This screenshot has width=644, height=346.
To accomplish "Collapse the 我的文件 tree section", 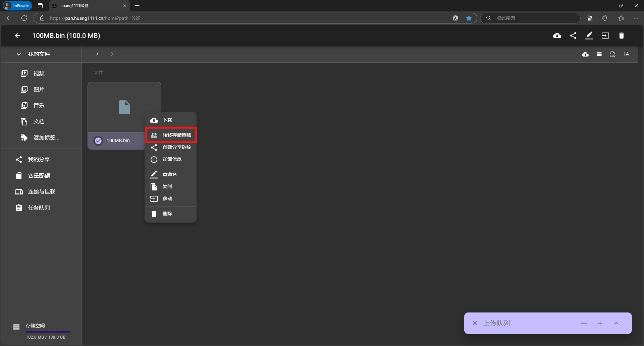I will [19, 54].
